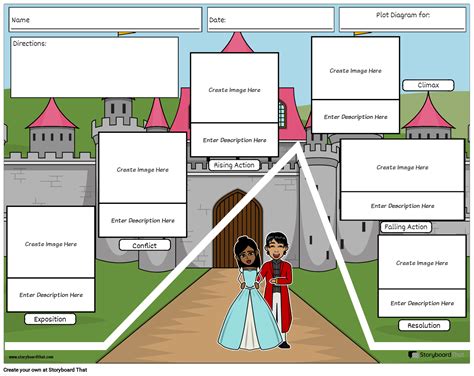The image size is (474, 376).
Task: Click the Rising Action label
Action: (234, 165)
